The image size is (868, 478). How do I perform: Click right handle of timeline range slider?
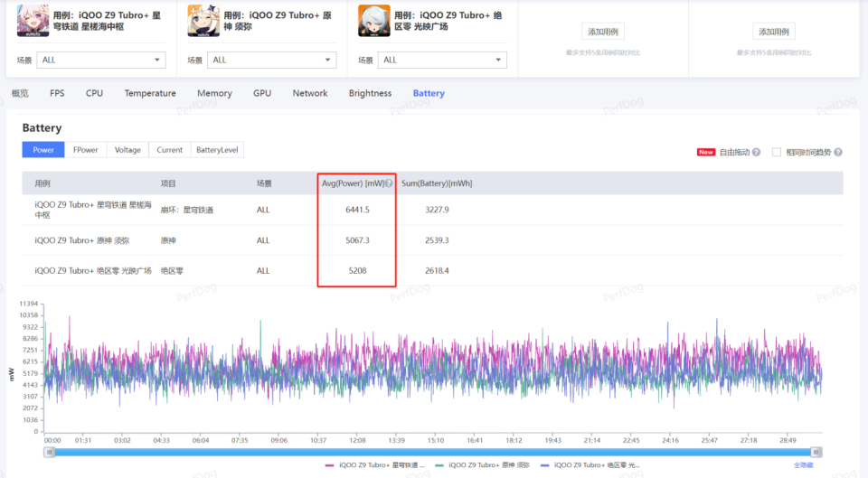816,452
